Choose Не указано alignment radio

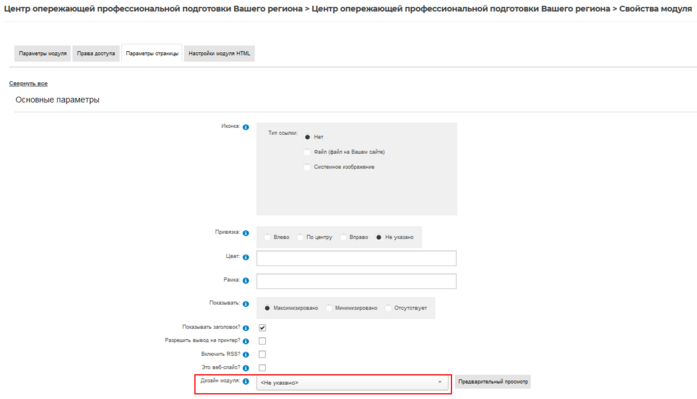(379, 237)
